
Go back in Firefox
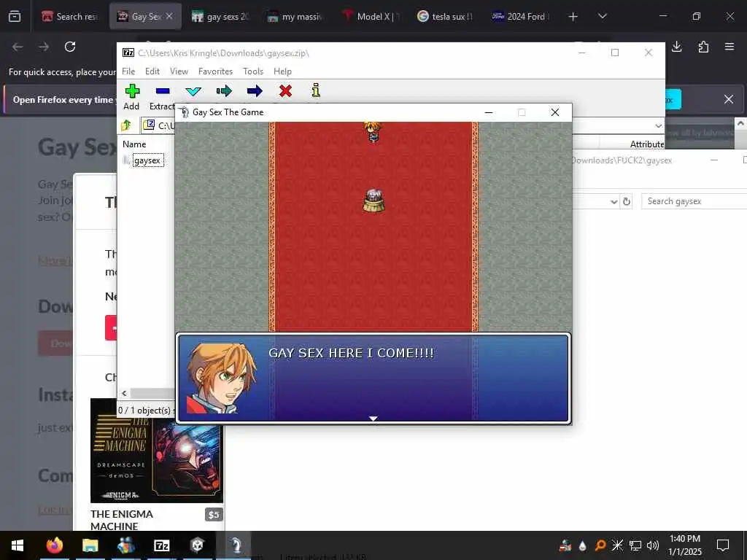click(18, 47)
